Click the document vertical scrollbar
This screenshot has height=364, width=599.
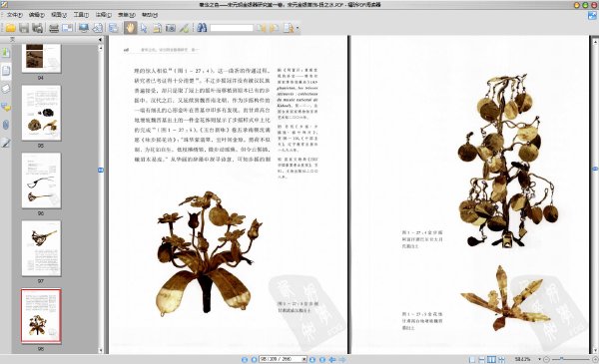595,194
